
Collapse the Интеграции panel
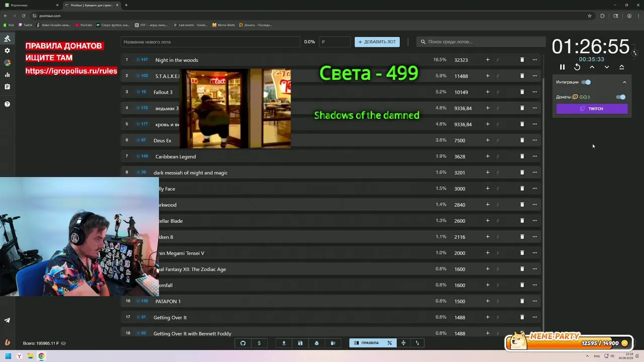624,82
